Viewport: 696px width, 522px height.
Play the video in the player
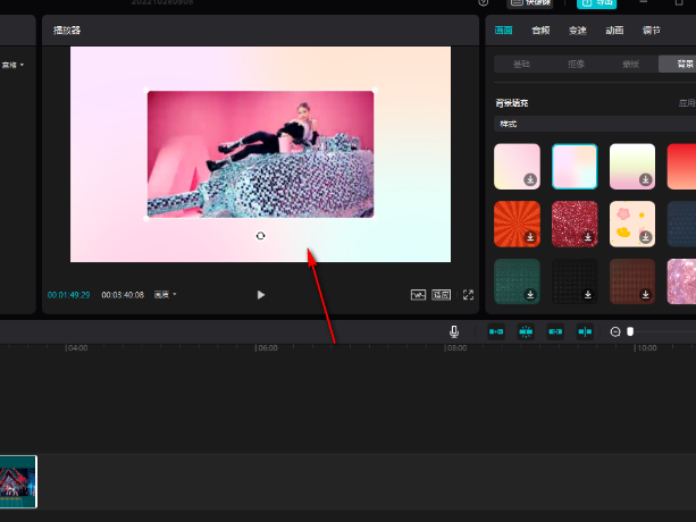pos(261,295)
